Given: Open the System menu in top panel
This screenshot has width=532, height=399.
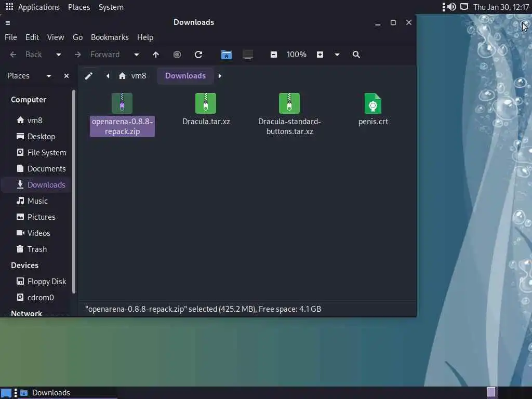Looking at the screenshot, I should tap(111, 7).
